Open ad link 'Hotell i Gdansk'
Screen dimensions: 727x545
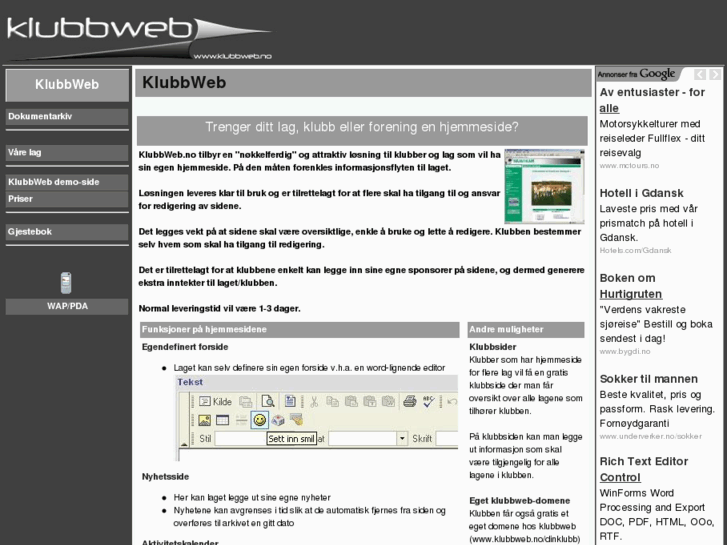tap(641, 193)
